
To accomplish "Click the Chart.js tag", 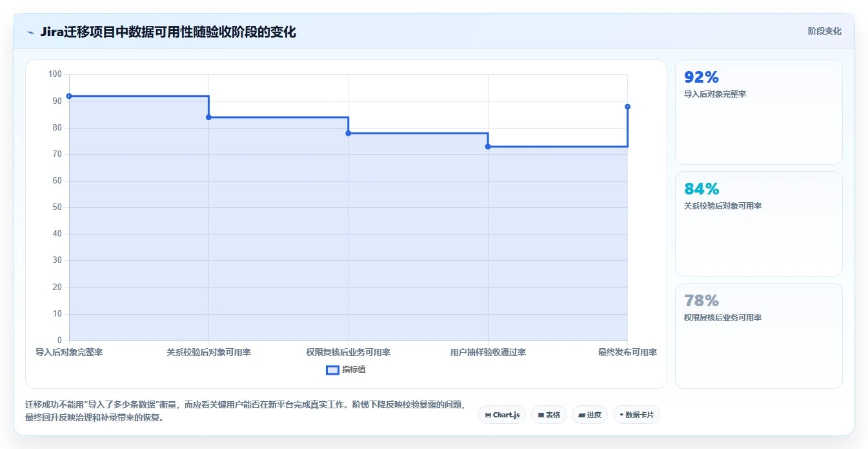I will [x=502, y=415].
